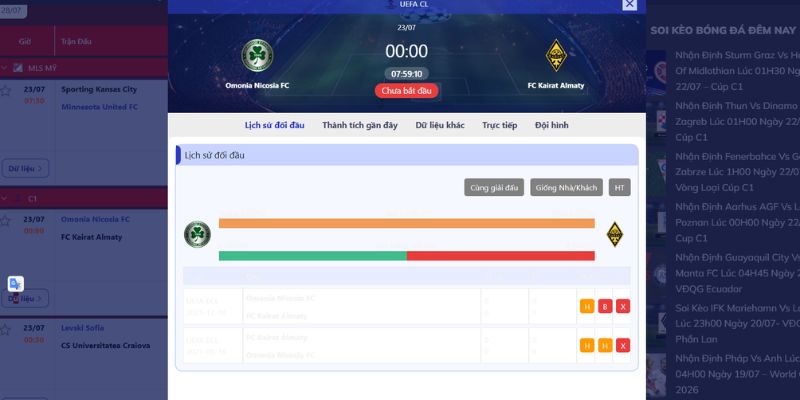Toggle the Giống Nhà/Khách filter
Viewport: 800px width, 400px height.
[x=566, y=188]
